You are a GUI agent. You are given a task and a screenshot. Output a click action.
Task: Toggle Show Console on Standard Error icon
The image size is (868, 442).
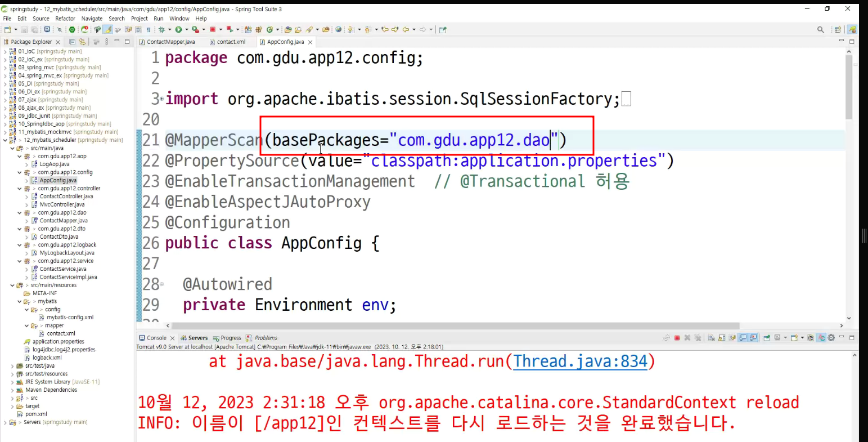(753, 338)
